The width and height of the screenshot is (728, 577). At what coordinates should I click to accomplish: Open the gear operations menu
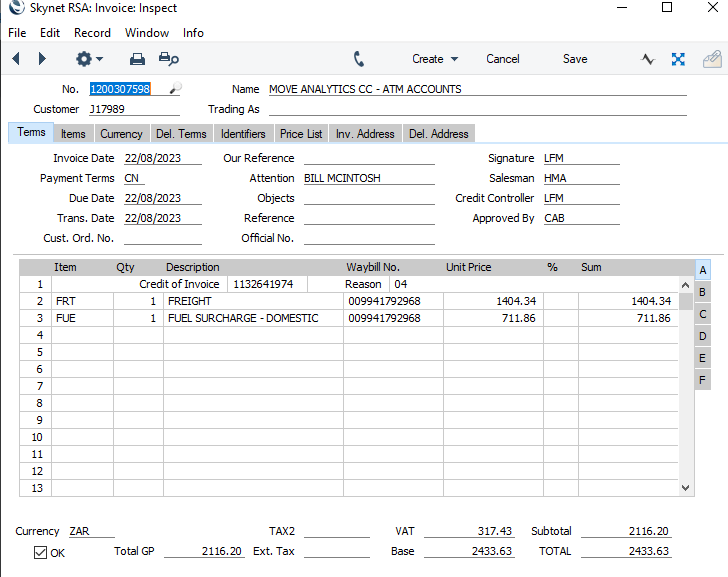89,59
